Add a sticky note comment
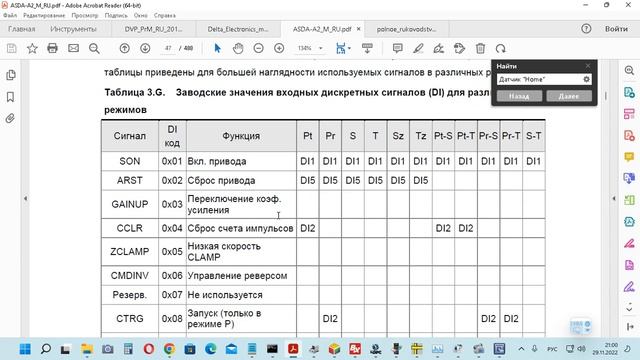This screenshot has height=360, width=640. pos(397,48)
